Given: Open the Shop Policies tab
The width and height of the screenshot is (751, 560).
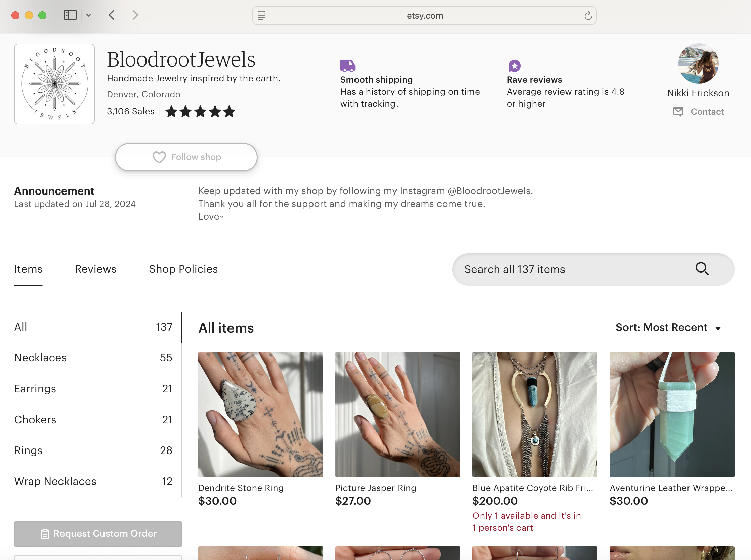Looking at the screenshot, I should coord(183,269).
